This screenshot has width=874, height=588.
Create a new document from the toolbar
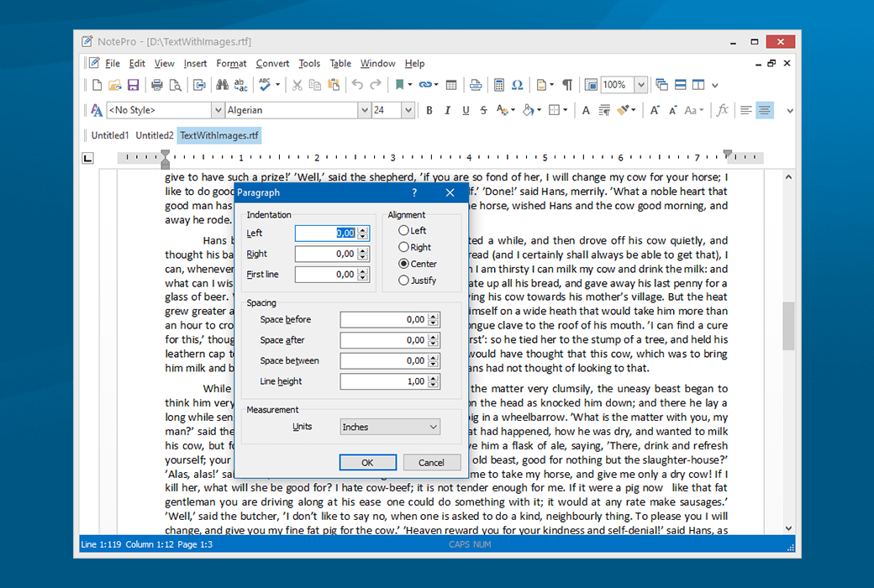97,85
